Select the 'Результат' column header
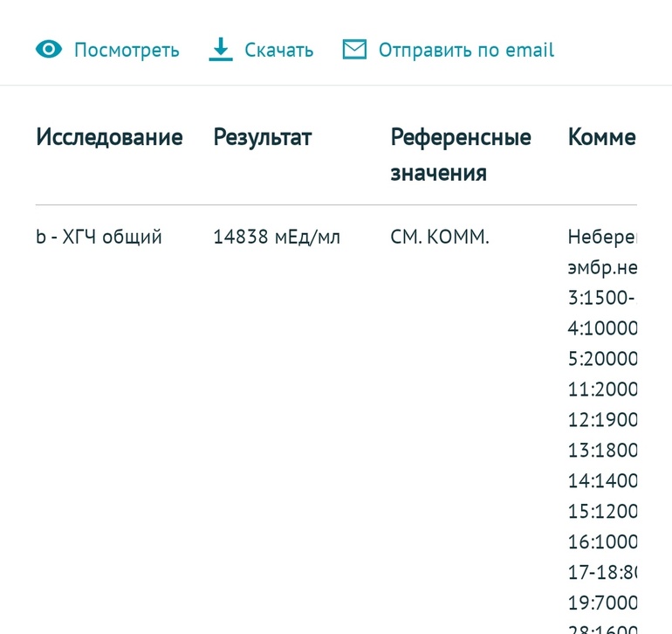 (x=262, y=137)
